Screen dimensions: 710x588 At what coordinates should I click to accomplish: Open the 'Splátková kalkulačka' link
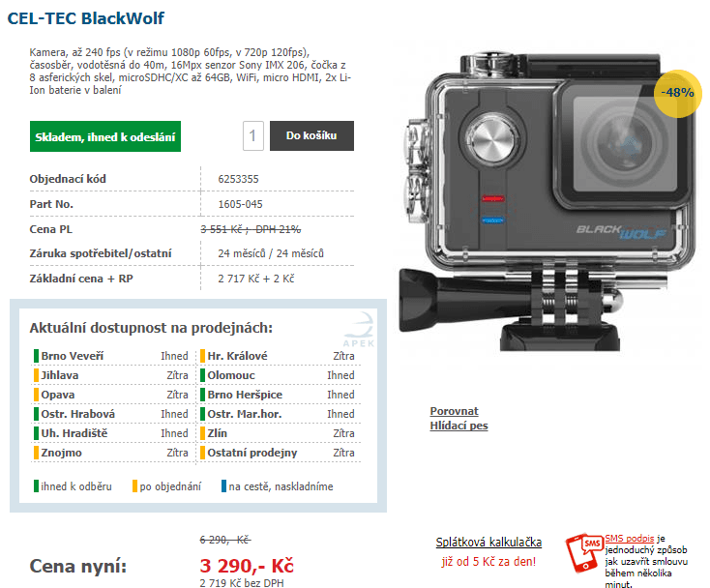[488, 542]
